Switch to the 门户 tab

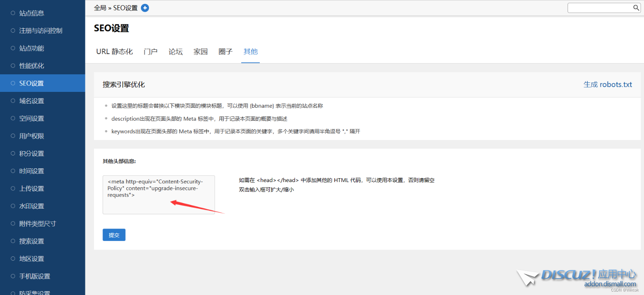[x=151, y=52]
